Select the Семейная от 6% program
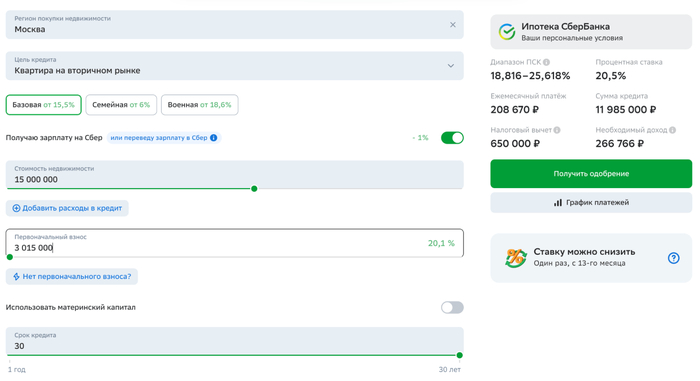This screenshot has height=381, width=700. click(121, 105)
